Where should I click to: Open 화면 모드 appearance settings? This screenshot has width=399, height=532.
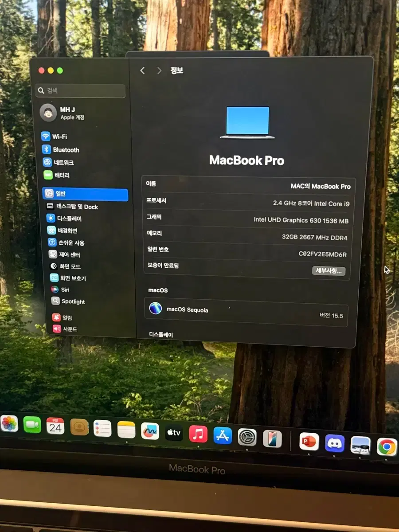(66, 266)
